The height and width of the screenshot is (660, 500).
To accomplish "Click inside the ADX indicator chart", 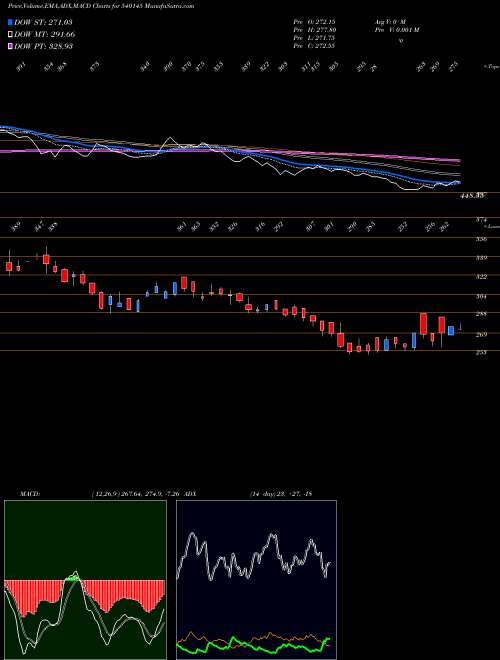I will (x=256, y=580).
